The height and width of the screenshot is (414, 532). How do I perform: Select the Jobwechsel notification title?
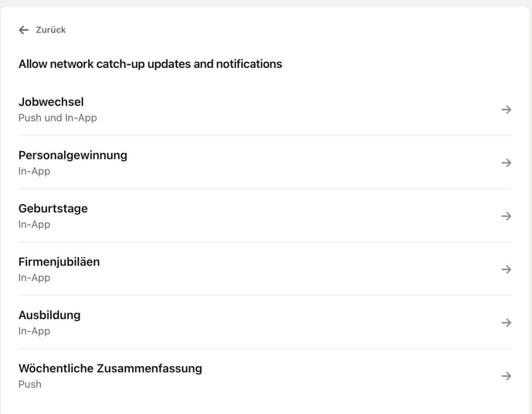[51, 102]
